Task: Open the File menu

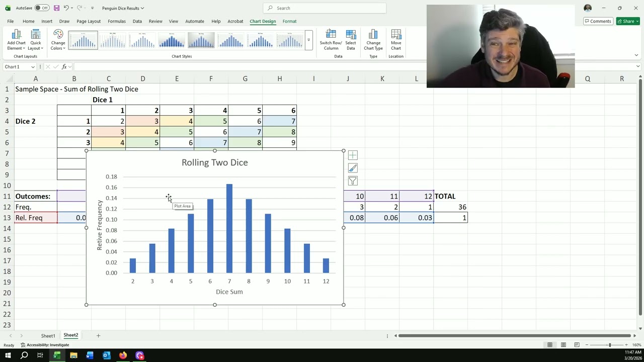Action: [x=11, y=21]
